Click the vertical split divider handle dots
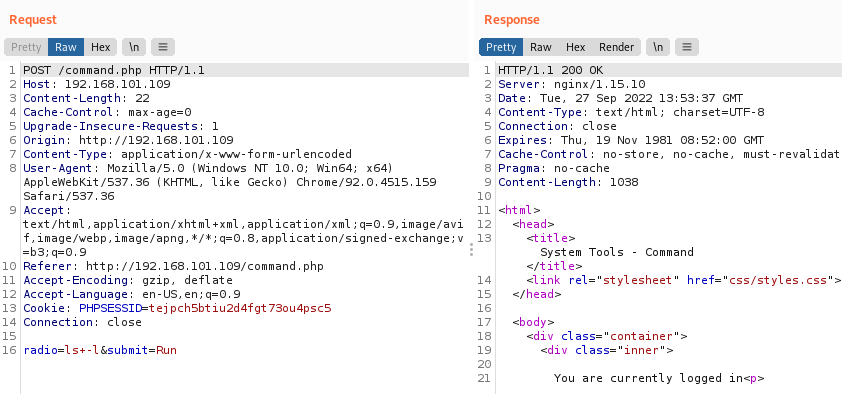This screenshot has width=842, height=394. tap(471, 250)
